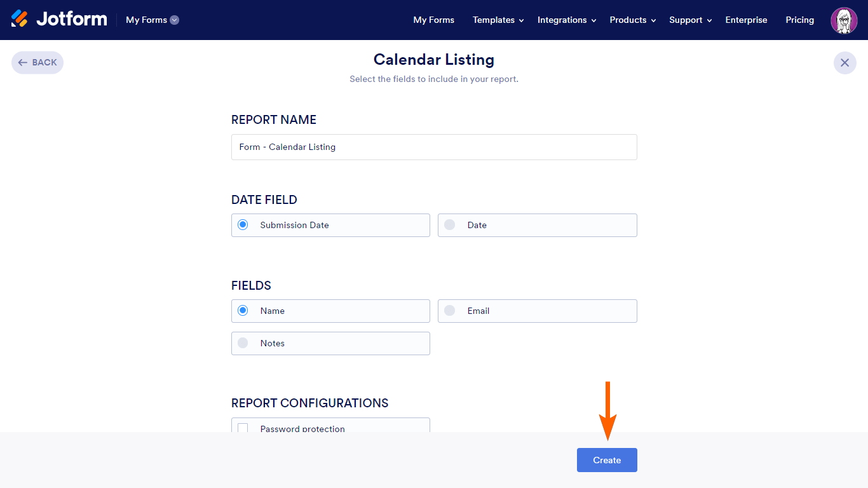Open the user avatar profile menu
Viewport: 868px width, 488px height.
844,20
